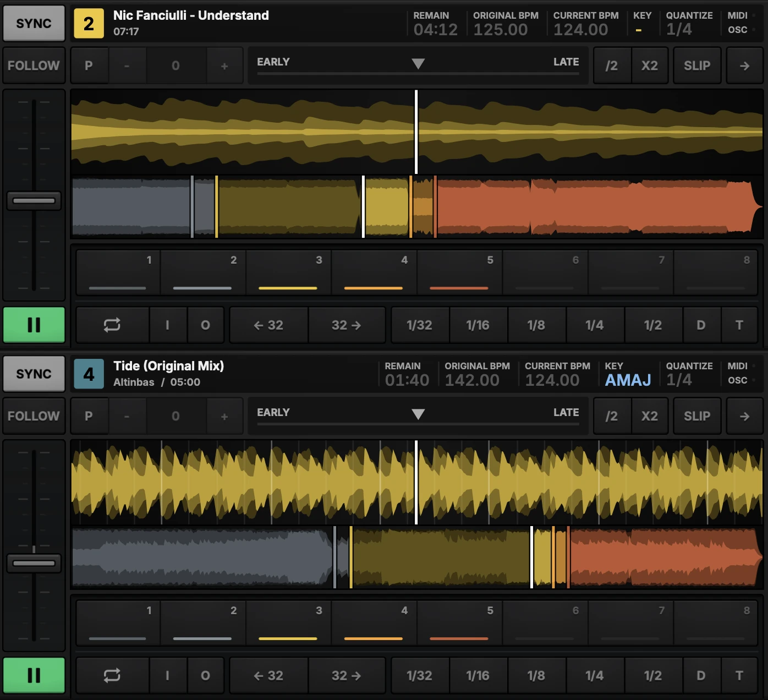Enable SLIP mode on deck 4
The width and height of the screenshot is (768, 700).
click(x=697, y=416)
